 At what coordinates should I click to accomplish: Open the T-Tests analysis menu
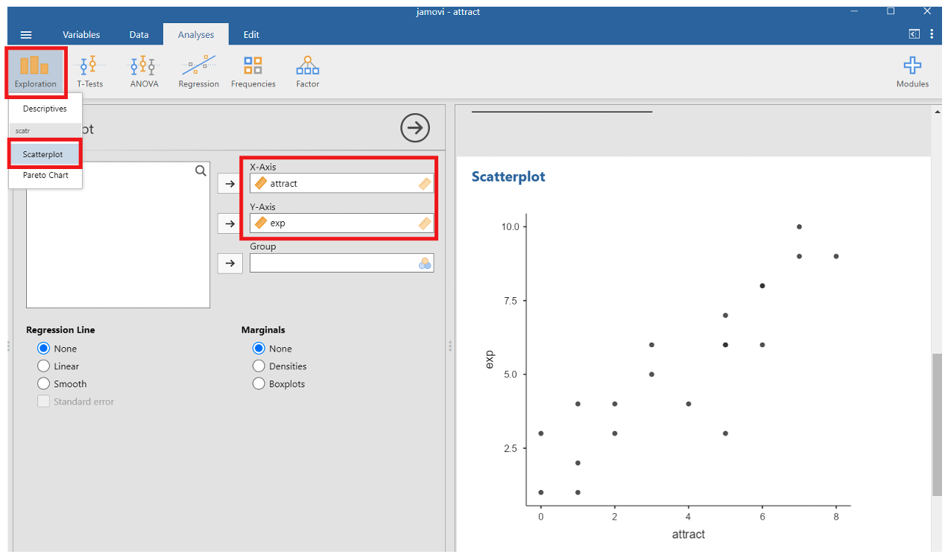tap(89, 71)
